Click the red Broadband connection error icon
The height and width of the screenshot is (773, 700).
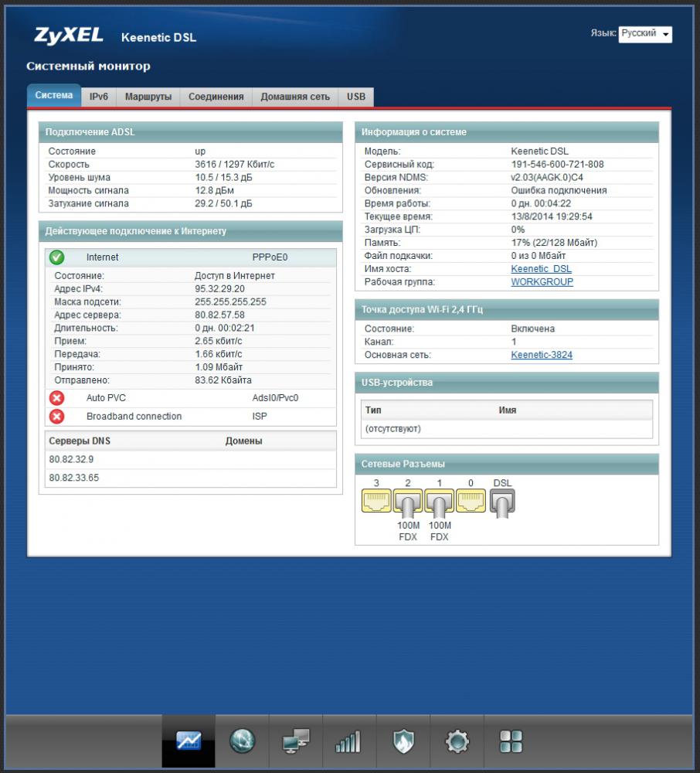56,417
